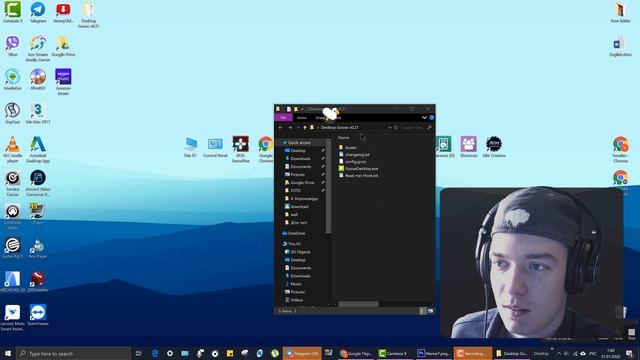Refresh the Explorer folder view
Viewport: 640px width, 360px height.
click(396, 127)
